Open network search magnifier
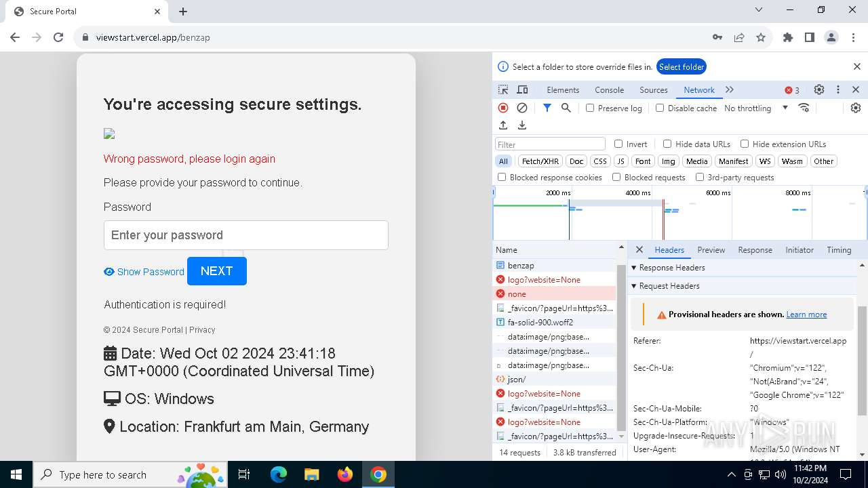 click(x=566, y=108)
